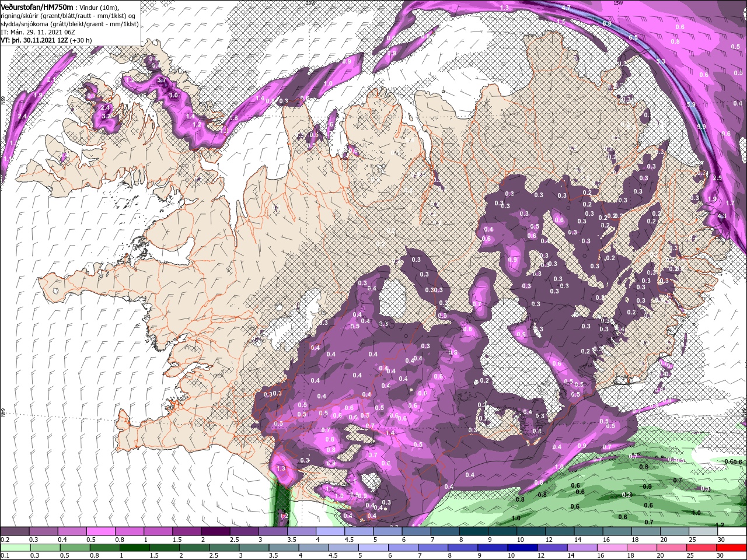Image resolution: width=747 pixels, height=560 pixels.
Task: Pick the white 30 swatch in snow legend
Action: [732, 531]
